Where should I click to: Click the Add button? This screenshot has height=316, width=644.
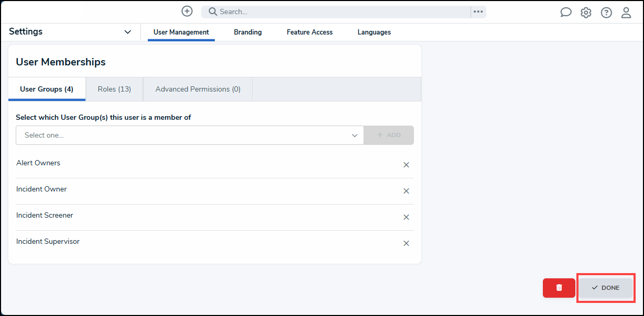[x=389, y=135]
